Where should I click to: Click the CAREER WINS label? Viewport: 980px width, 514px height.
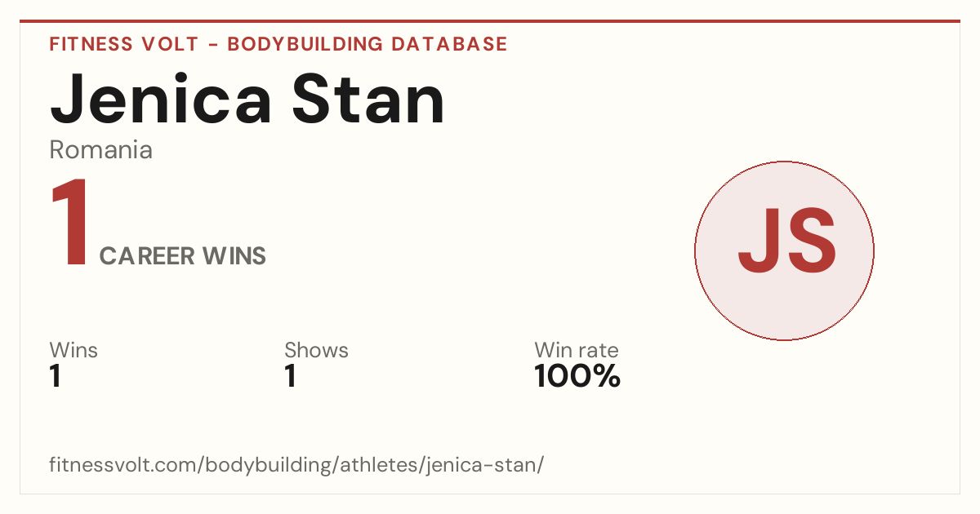(183, 256)
